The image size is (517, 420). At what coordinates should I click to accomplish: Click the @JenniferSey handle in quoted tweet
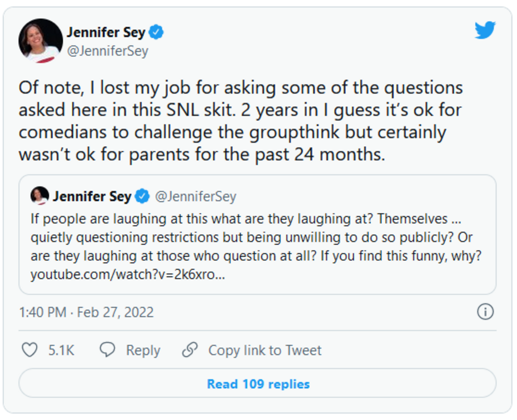coord(195,196)
